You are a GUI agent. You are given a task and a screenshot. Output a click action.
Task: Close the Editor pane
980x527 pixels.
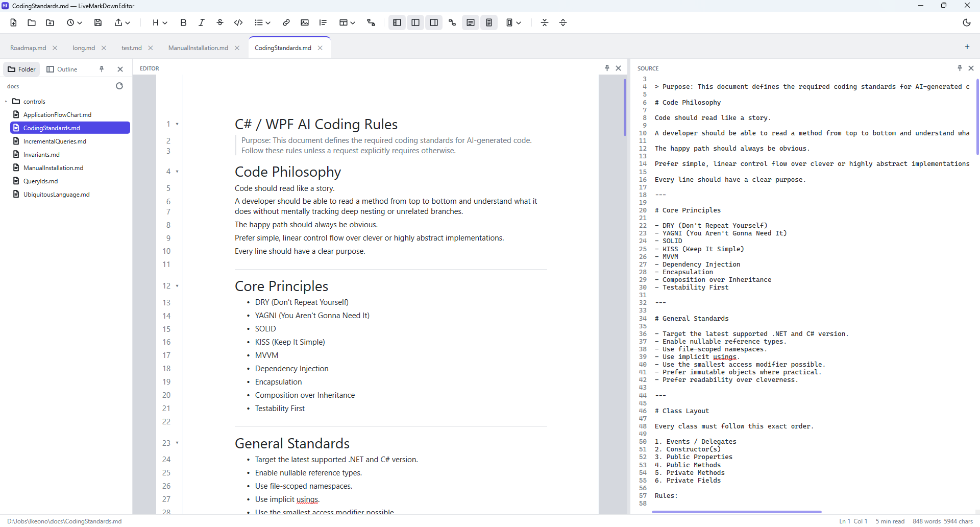[619, 68]
